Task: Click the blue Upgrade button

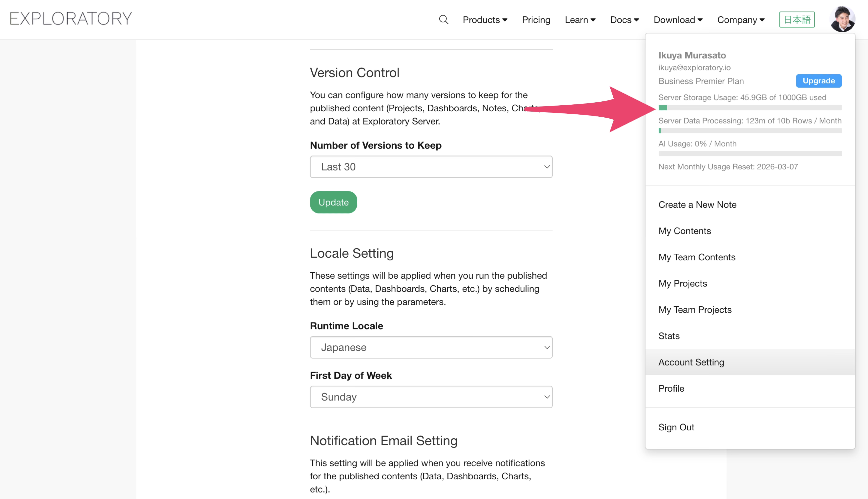Action: 818,81
